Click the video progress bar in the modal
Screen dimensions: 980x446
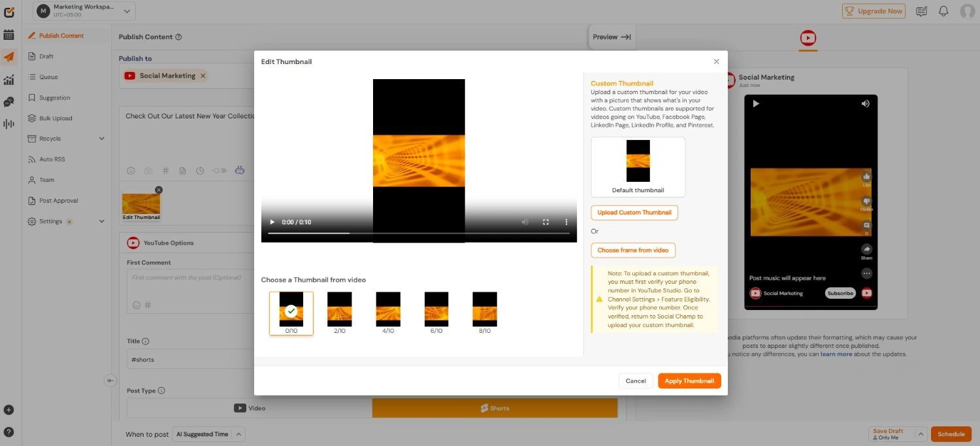click(x=418, y=232)
